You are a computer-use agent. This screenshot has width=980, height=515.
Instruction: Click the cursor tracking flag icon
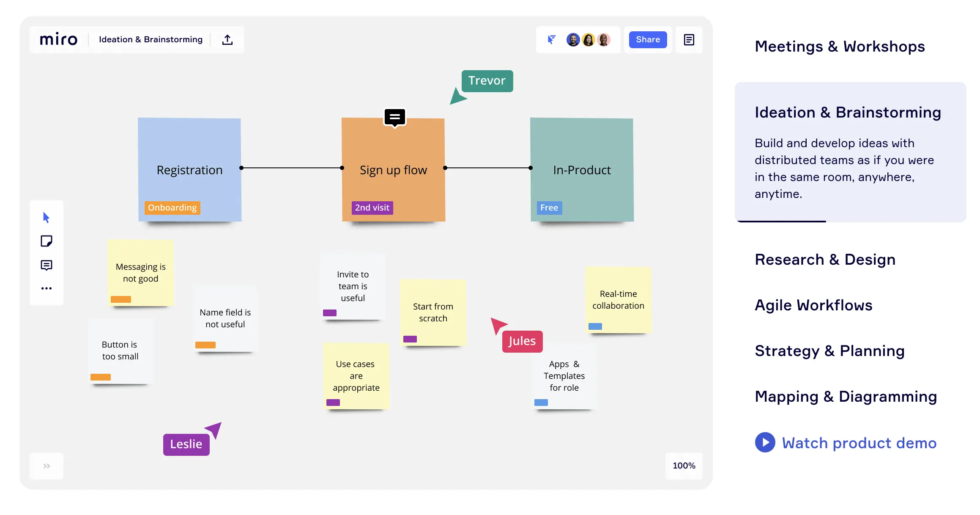(551, 40)
